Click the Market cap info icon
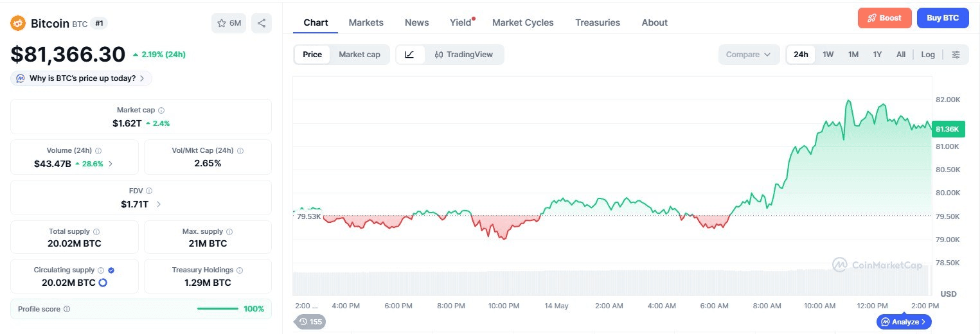The width and height of the screenshot is (980, 334). (161, 110)
